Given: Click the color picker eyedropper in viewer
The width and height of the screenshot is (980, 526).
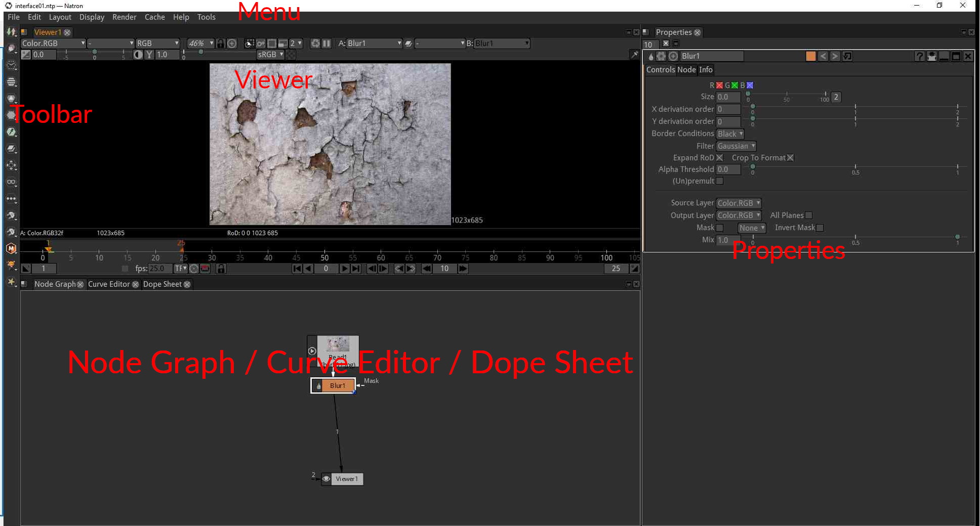Looking at the screenshot, I should [634, 55].
